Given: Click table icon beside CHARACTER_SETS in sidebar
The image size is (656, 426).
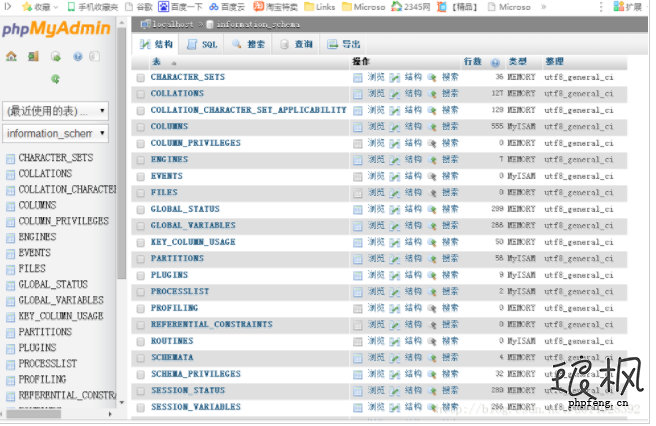Looking at the screenshot, I should tap(10, 159).
